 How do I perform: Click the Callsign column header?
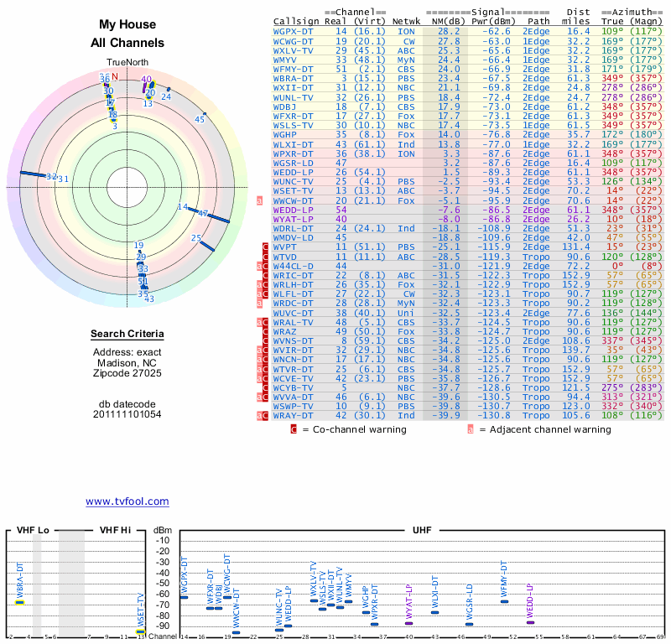click(295, 20)
